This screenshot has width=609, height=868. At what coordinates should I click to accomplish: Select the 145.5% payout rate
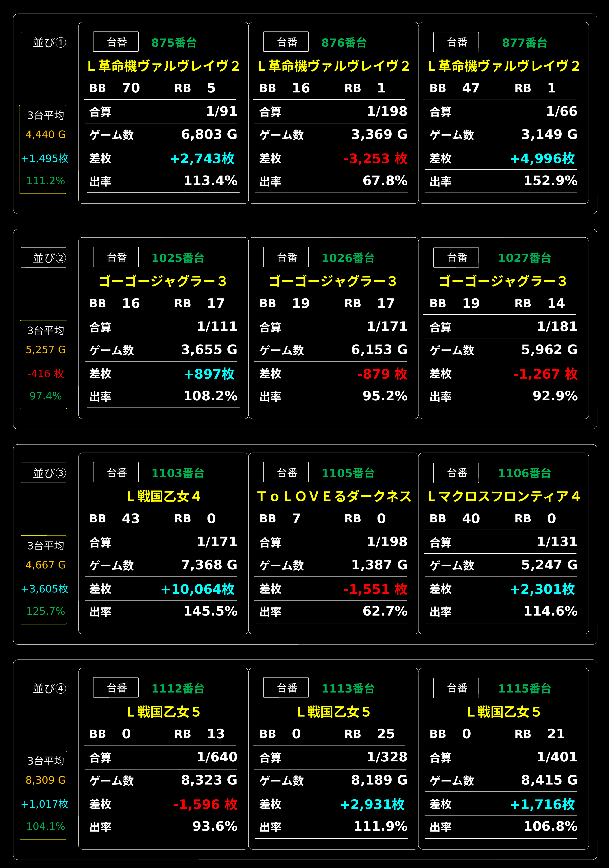[210, 611]
